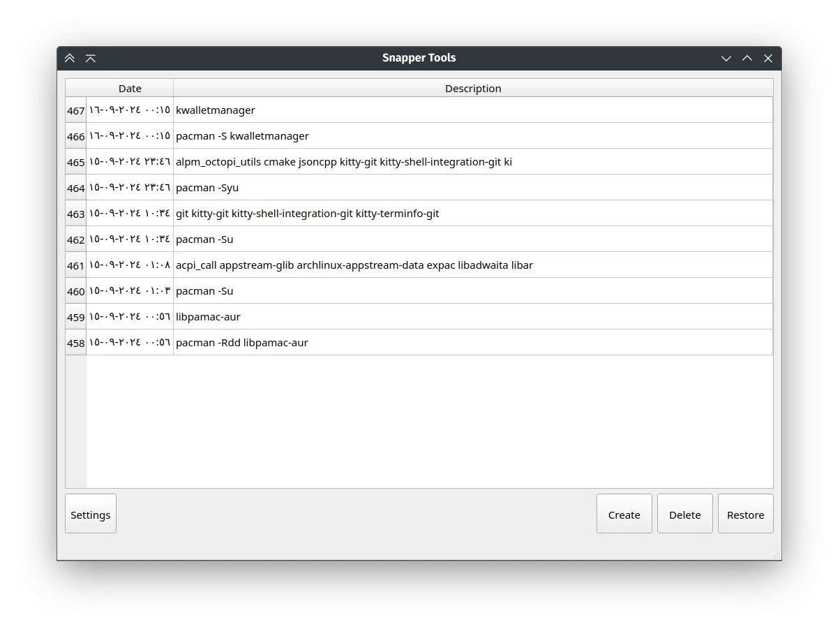Select row header 459

[76, 317]
